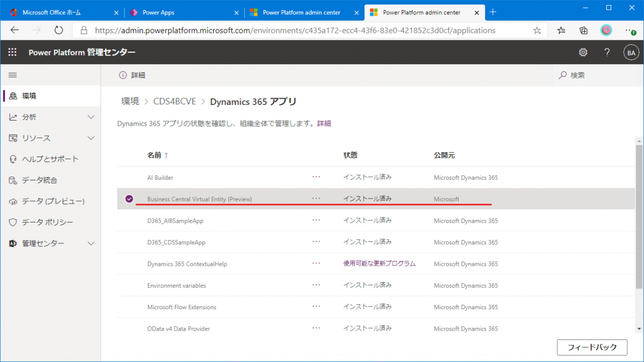Expand the リソース navigation section
Viewport: 644px width, 362px height.
click(x=91, y=138)
